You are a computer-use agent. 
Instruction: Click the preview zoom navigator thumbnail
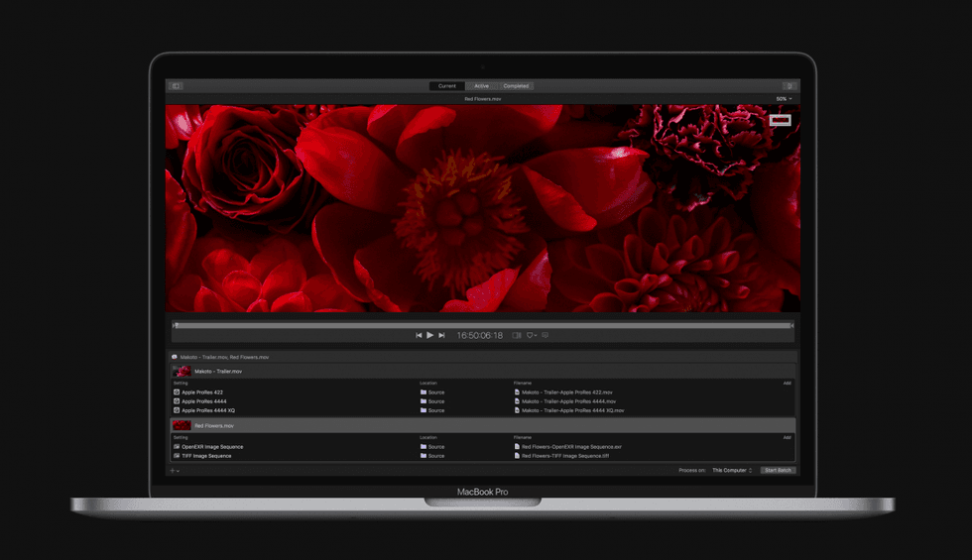tap(780, 120)
